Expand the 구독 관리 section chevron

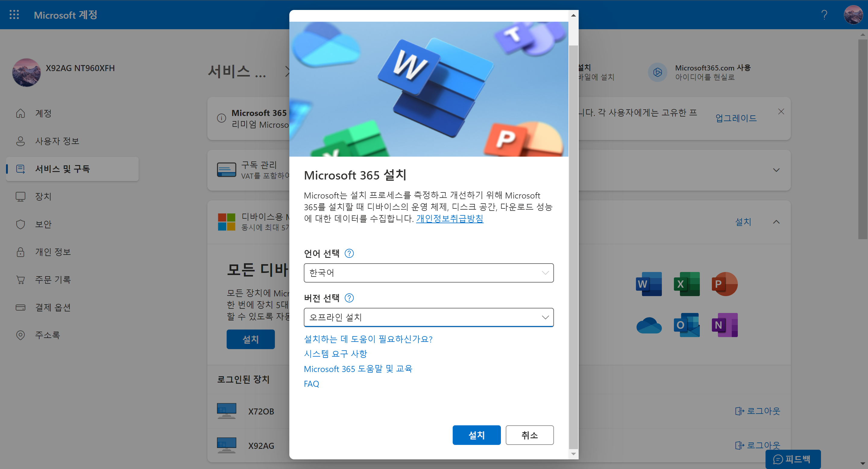(x=776, y=170)
